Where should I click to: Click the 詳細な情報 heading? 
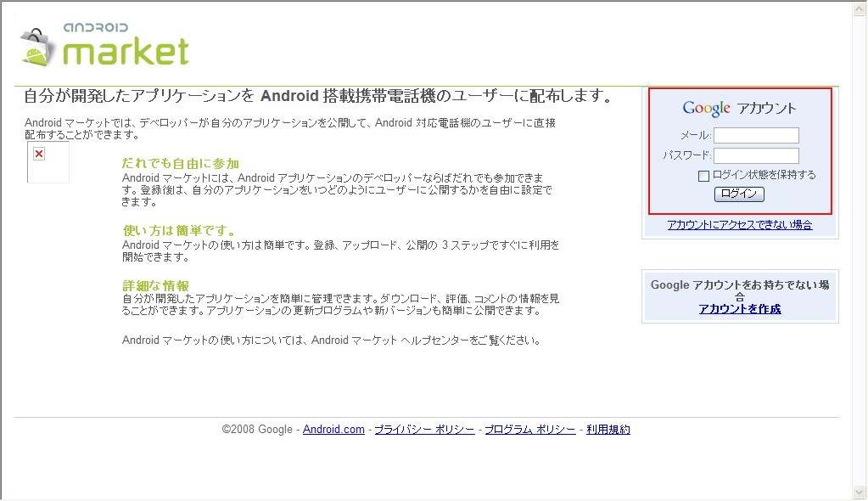click(x=155, y=285)
